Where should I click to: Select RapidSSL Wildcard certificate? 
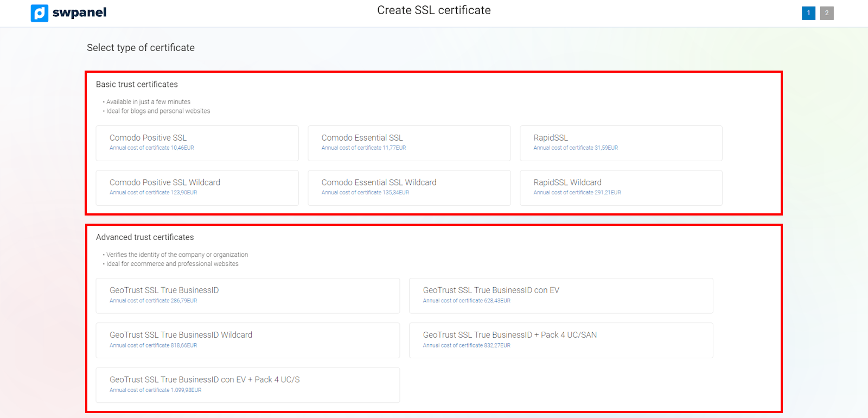point(621,188)
